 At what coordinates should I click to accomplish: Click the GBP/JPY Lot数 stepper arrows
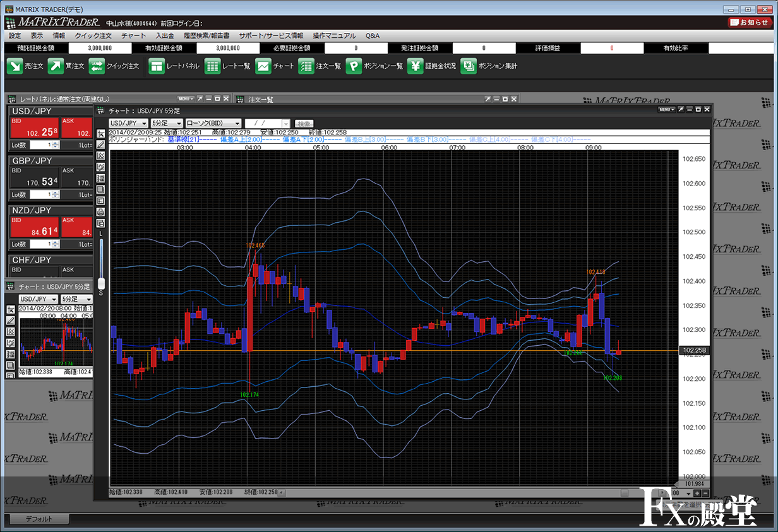(56, 194)
